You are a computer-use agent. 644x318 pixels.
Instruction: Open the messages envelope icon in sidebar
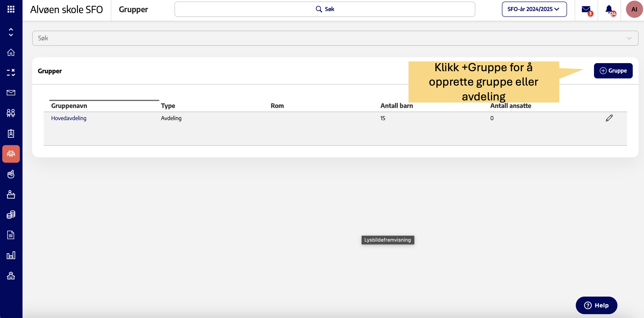(x=11, y=93)
